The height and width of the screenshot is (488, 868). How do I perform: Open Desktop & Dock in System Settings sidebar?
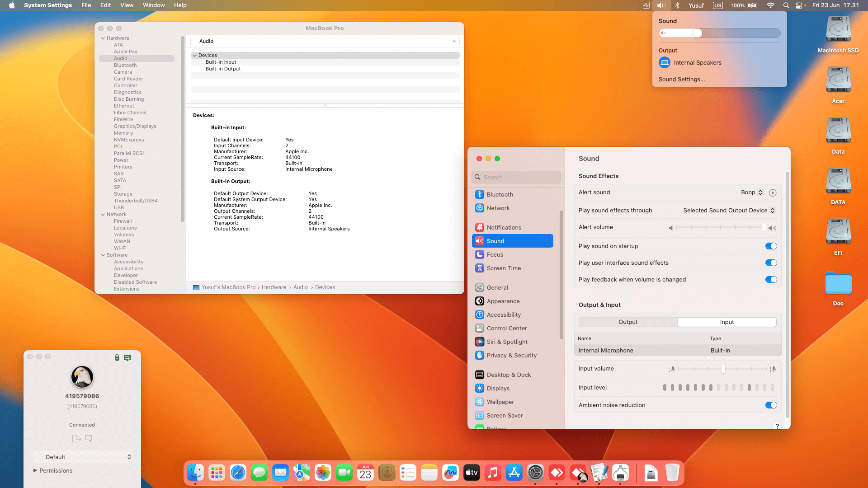pos(513,375)
